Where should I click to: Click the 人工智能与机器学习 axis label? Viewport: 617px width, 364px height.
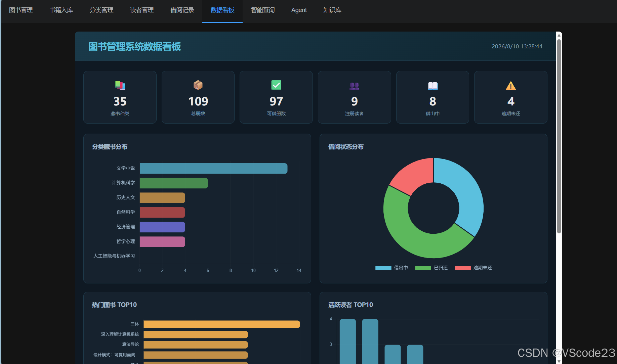click(x=114, y=256)
